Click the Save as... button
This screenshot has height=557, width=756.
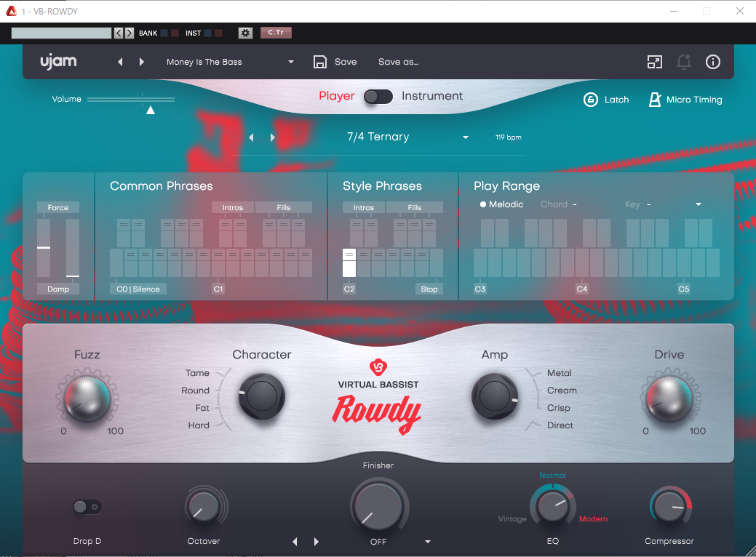398,62
